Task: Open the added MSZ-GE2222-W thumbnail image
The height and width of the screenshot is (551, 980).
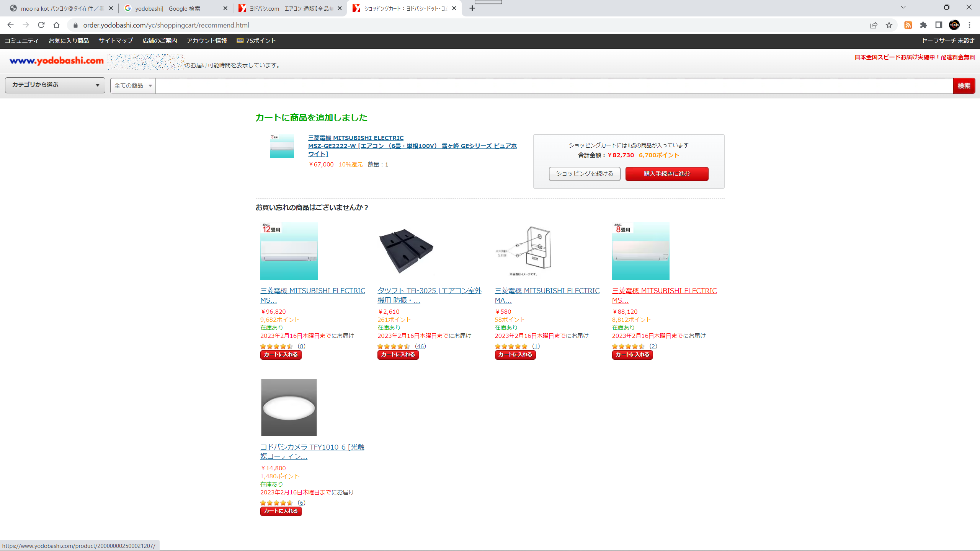Action: [x=282, y=146]
